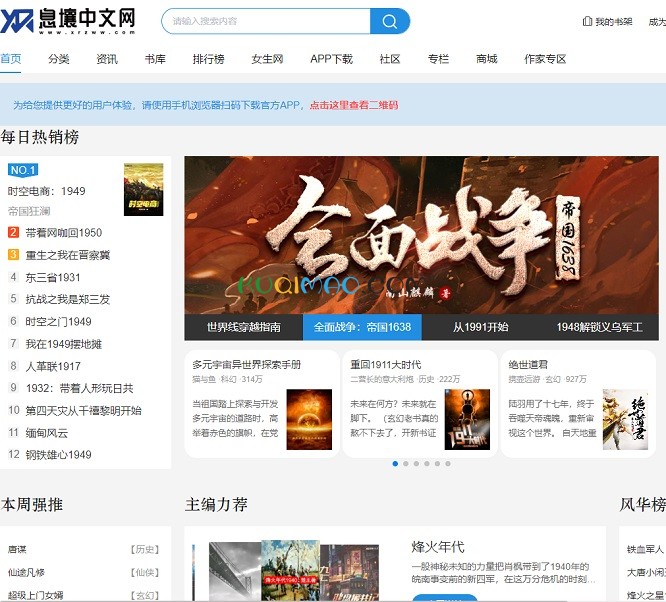Open the 商城 navigation item
Viewport: 666px width, 602px height.
(x=487, y=59)
